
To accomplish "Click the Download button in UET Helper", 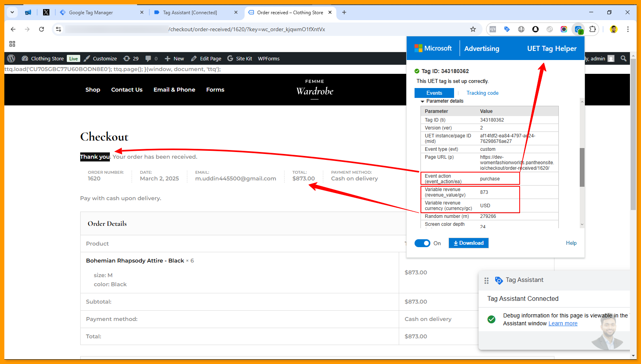I will point(468,243).
